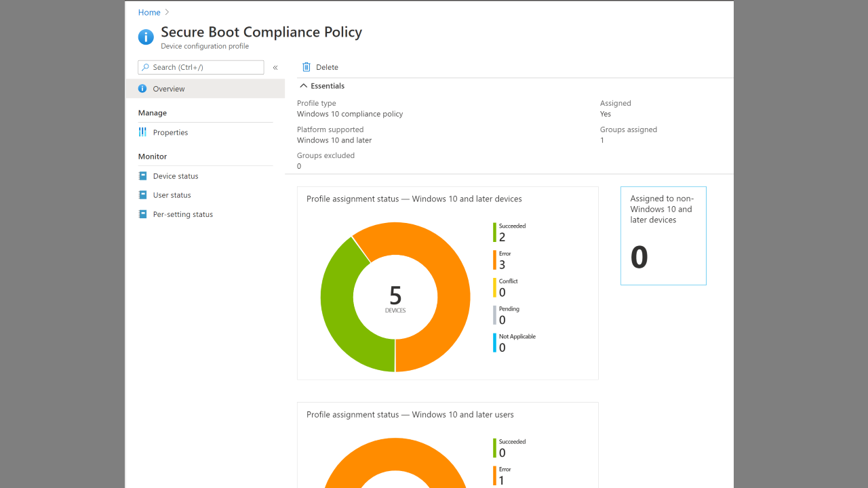Click the Overview info icon
The width and height of the screenshot is (868, 488).
coord(142,89)
